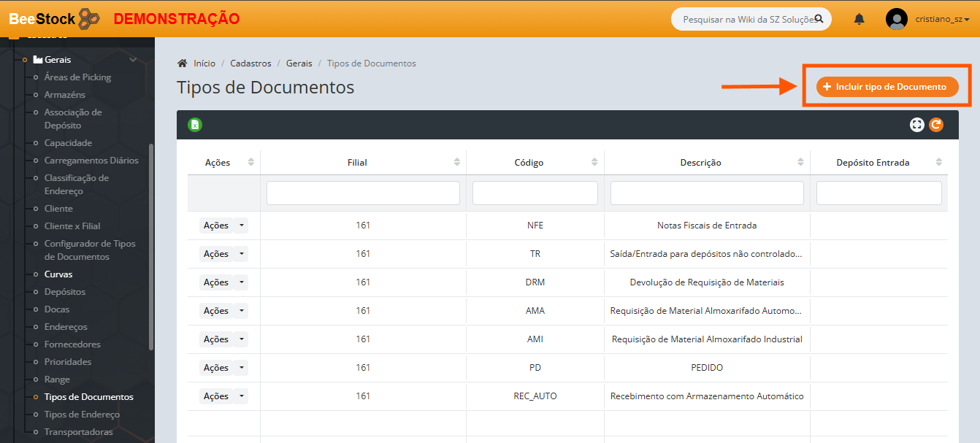Sort table by Código column
Image resolution: width=980 pixels, height=443 pixels.
point(595,162)
